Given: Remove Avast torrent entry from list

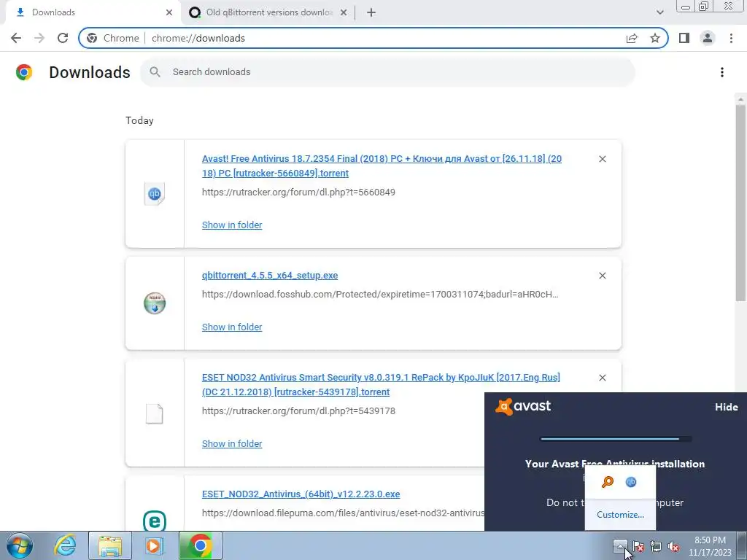Looking at the screenshot, I should 602,159.
